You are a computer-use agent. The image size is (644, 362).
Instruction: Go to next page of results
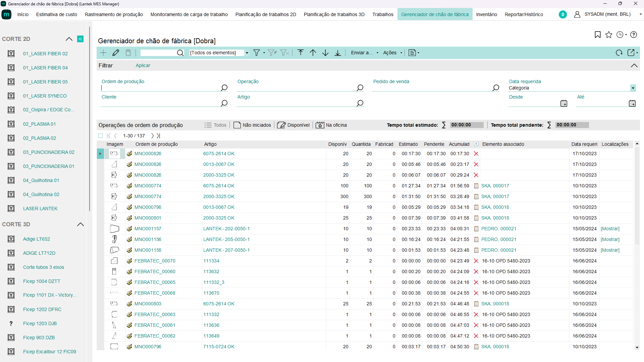(152, 136)
